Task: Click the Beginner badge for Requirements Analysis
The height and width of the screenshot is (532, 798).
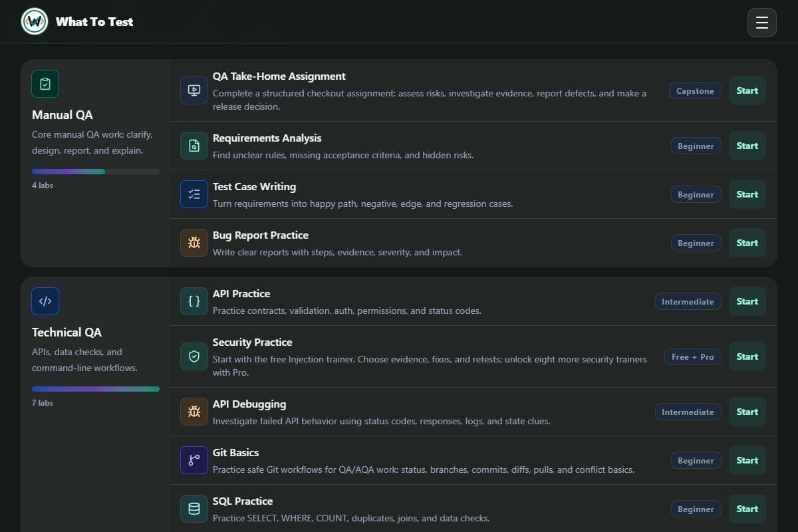Action: (696, 146)
